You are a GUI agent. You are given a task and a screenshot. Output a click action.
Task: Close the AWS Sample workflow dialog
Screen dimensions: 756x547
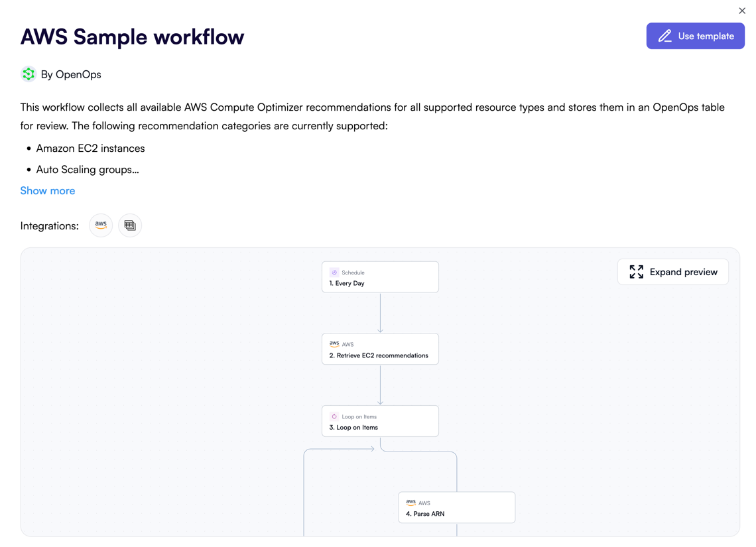(x=741, y=11)
